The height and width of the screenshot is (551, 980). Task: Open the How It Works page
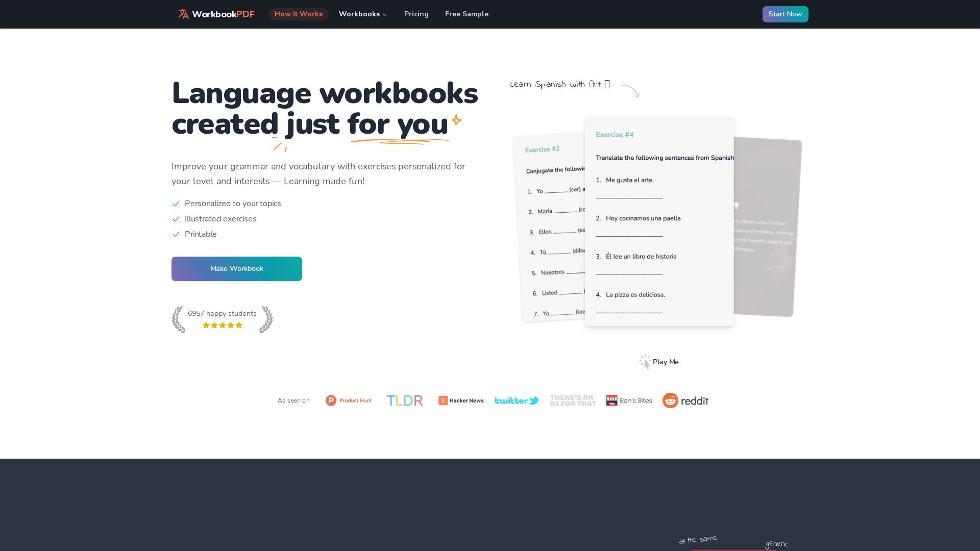pos(299,14)
